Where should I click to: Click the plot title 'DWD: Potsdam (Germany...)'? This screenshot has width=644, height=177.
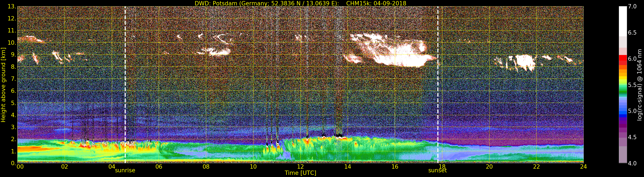300,3
